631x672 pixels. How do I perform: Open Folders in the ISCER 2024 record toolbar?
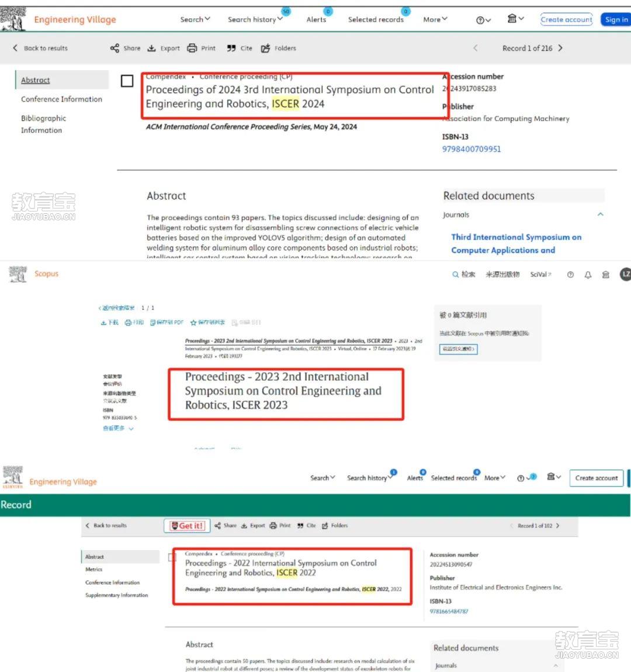click(x=279, y=48)
